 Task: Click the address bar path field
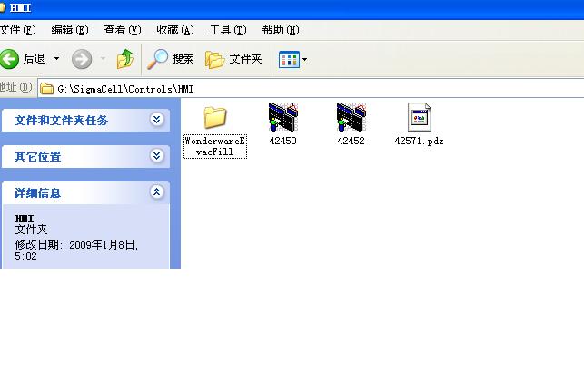(309, 89)
